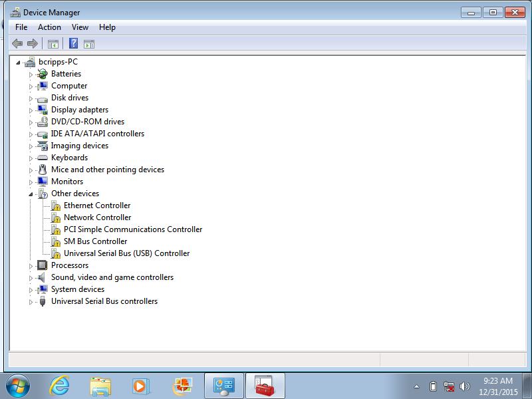Click the Windows Start button
The image size is (532, 399).
point(18,386)
